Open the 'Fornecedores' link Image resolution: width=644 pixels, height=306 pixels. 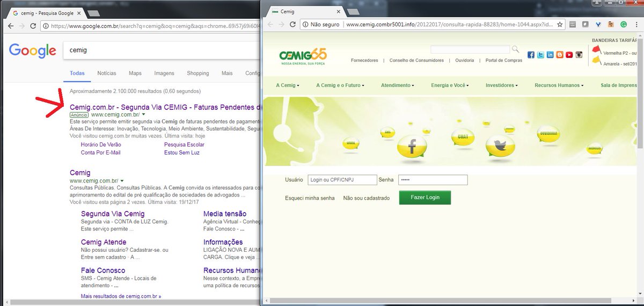364,61
